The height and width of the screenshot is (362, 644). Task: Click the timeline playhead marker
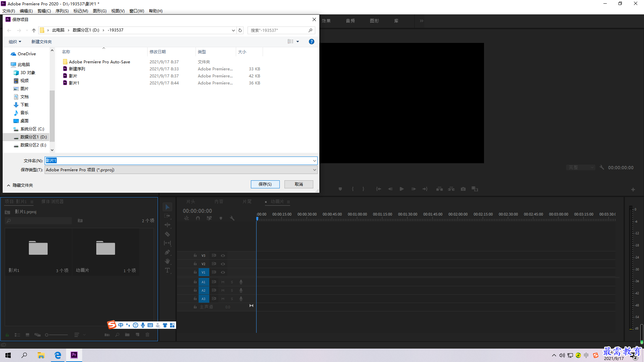click(257, 219)
